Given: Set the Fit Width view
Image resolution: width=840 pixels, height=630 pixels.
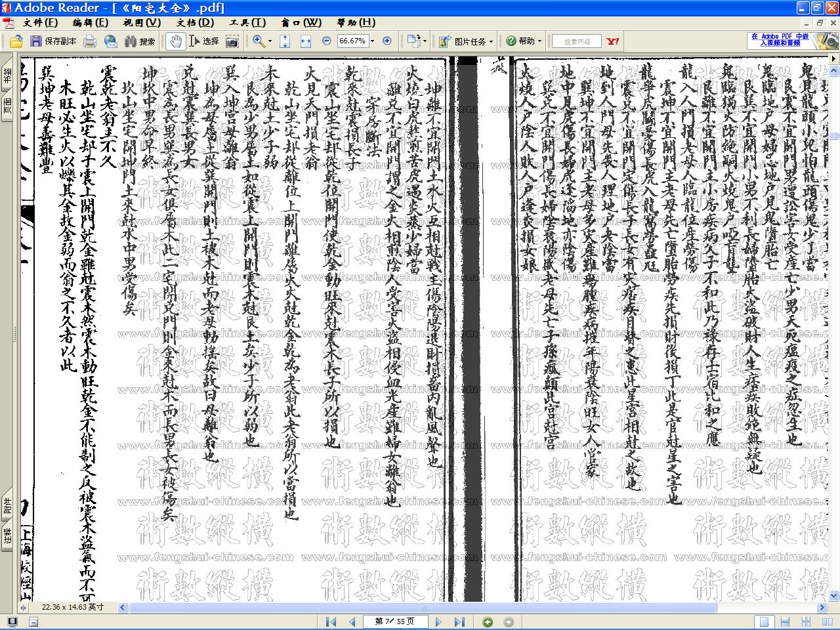Looking at the screenshot, I should tap(305, 41).
